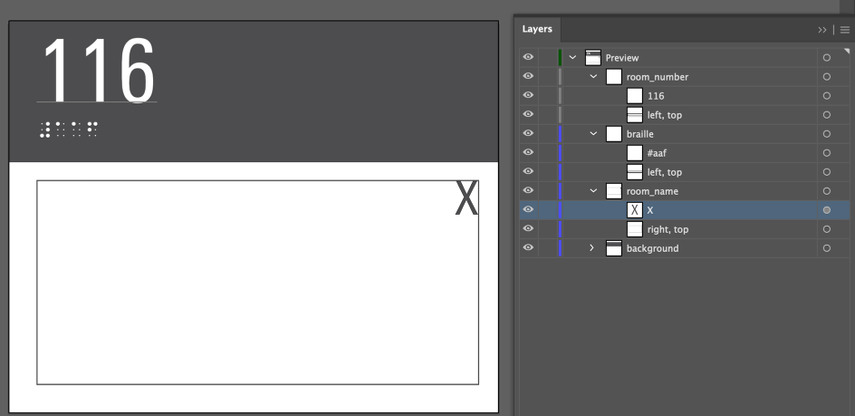
Task: Open the Layers panel menu
Action: 845,30
